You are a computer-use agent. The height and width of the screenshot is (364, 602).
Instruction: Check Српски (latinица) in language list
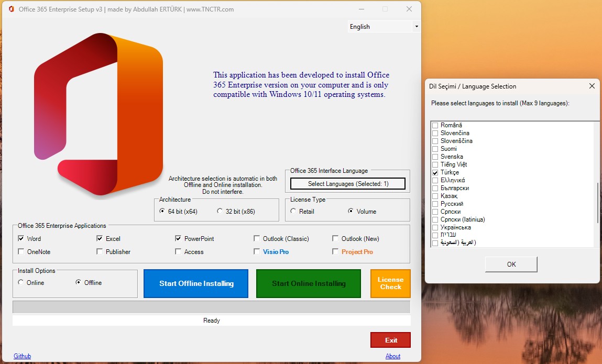pos(435,219)
